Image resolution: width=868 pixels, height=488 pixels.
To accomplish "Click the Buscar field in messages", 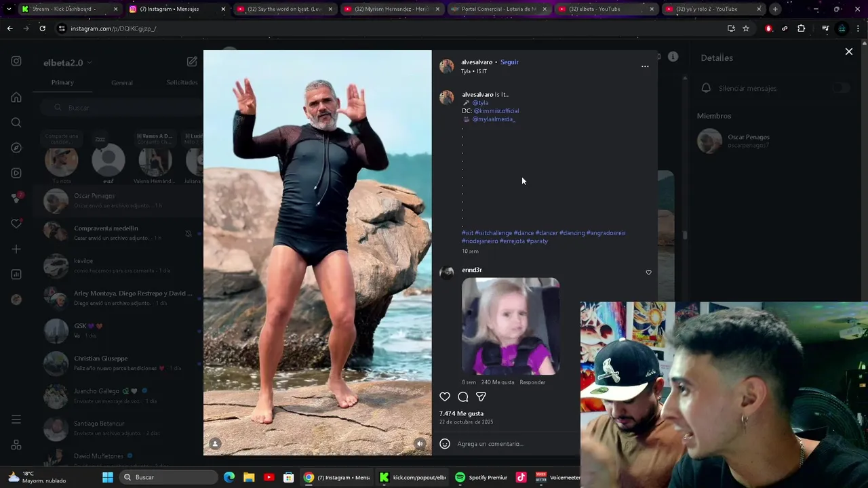I will click(121, 107).
